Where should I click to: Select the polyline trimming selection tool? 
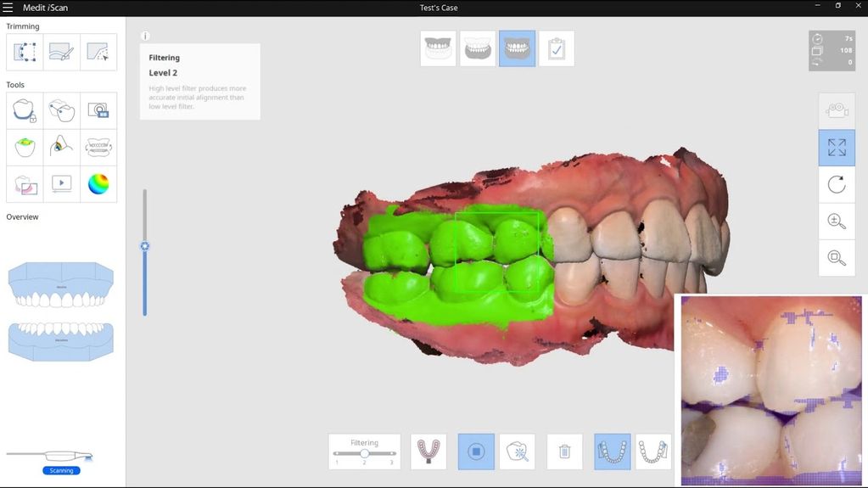pyautogui.click(x=98, y=52)
